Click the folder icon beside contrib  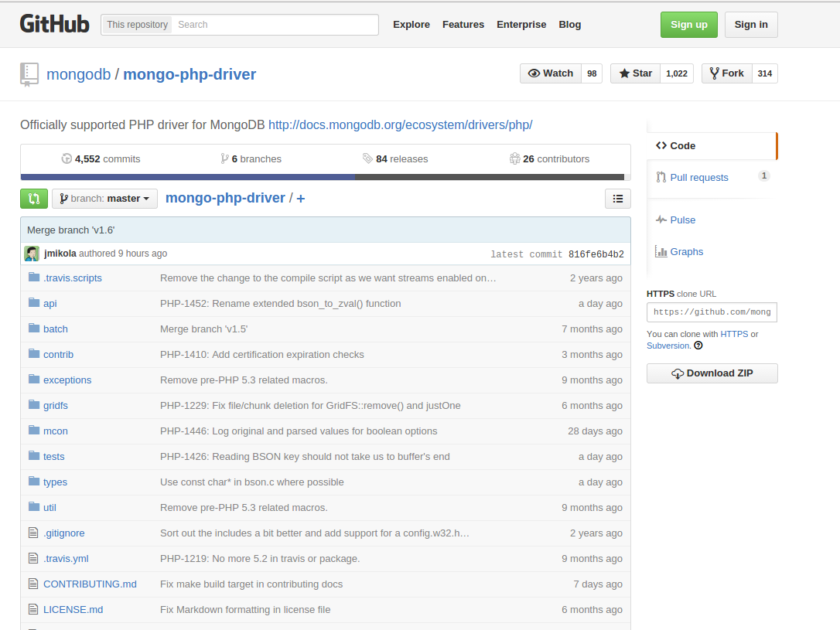coord(34,353)
